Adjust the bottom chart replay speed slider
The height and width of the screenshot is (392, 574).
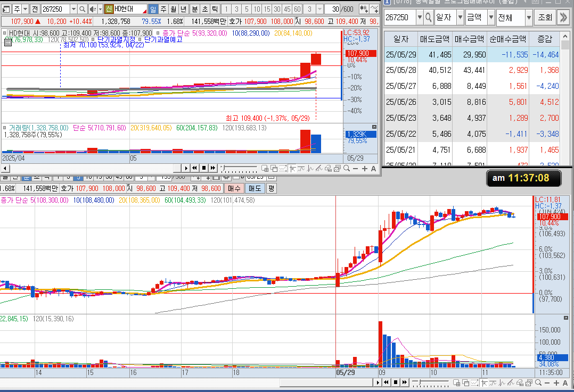pos(430,383)
